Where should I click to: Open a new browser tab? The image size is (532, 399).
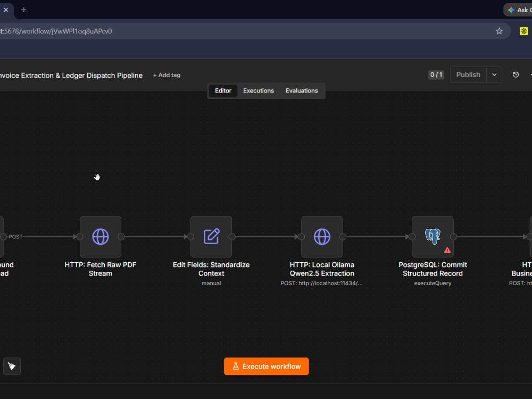point(24,10)
